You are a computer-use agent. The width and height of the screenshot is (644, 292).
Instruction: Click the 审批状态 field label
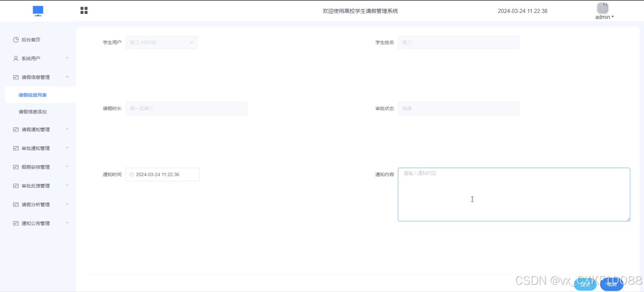[385, 108]
